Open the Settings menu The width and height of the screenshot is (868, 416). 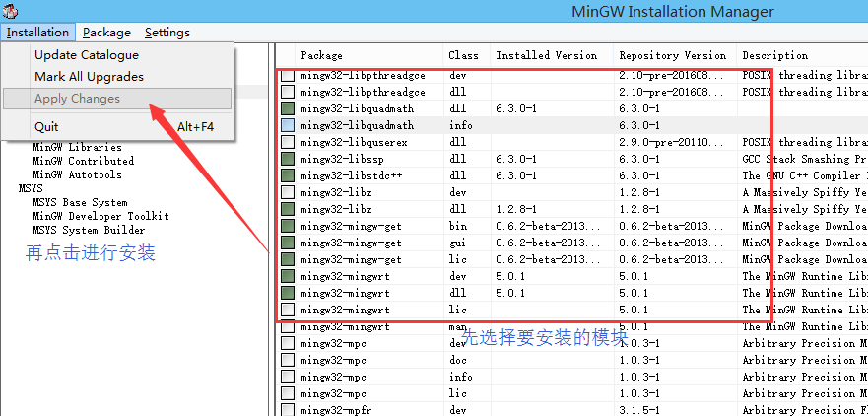[x=167, y=33]
